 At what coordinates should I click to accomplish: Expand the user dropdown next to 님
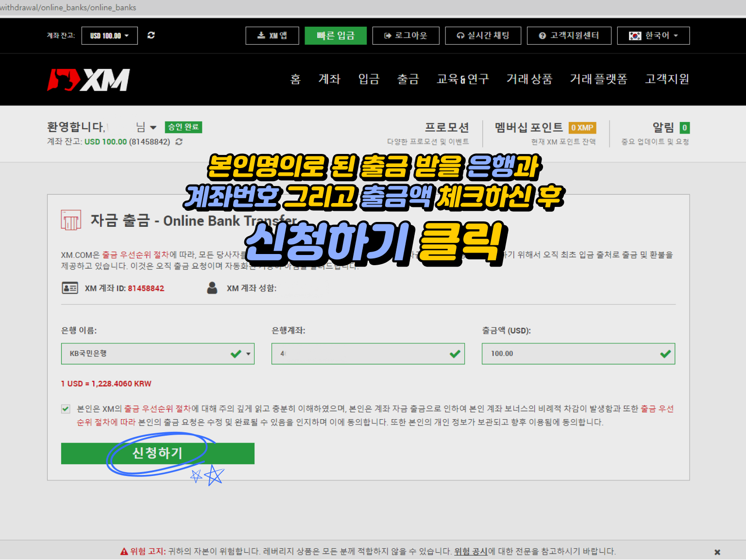pyautogui.click(x=153, y=127)
